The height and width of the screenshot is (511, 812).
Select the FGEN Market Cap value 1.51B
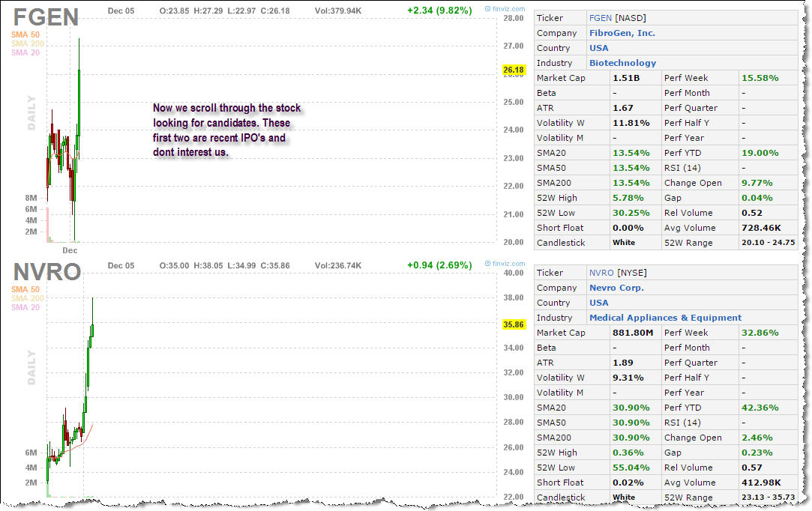(x=625, y=78)
